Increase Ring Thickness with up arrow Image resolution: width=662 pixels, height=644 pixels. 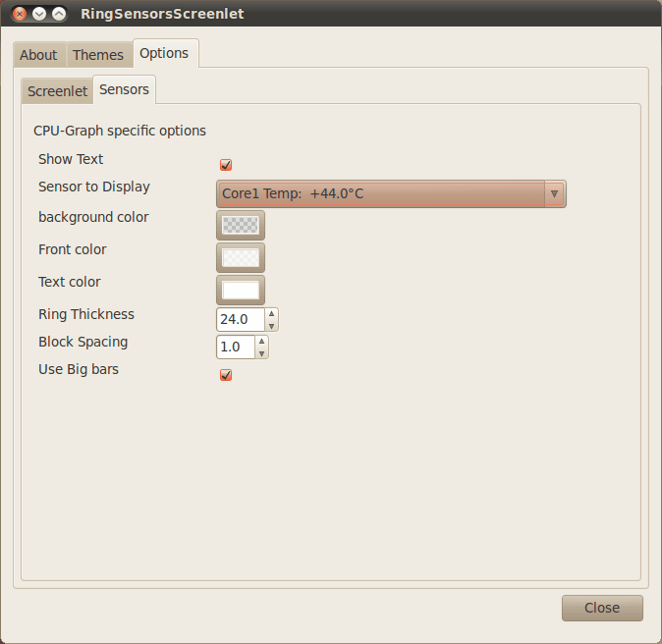[x=271, y=314]
